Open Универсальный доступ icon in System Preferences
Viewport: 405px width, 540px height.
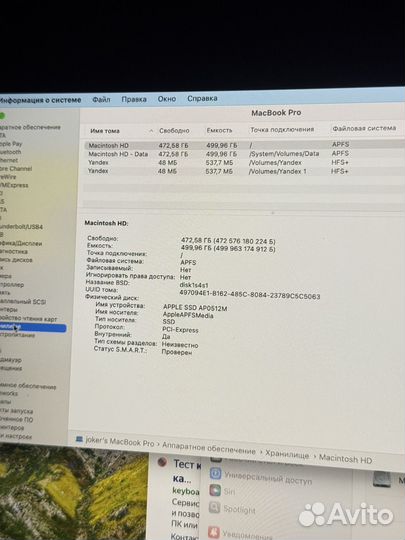(x=216, y=473)
